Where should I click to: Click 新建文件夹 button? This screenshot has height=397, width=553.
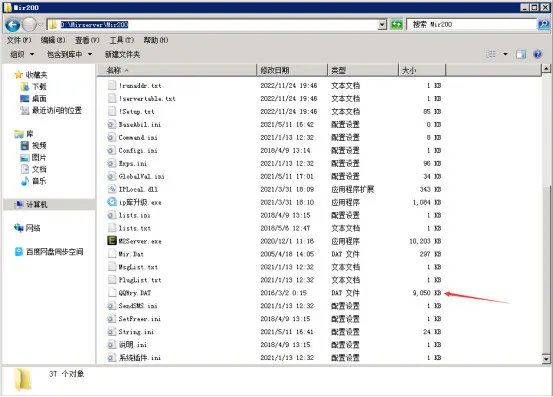[122, 54]
